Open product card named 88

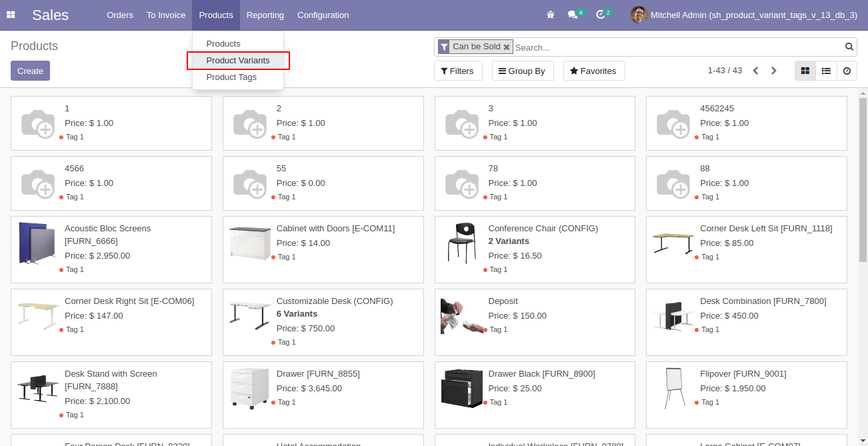coord(747,183)
